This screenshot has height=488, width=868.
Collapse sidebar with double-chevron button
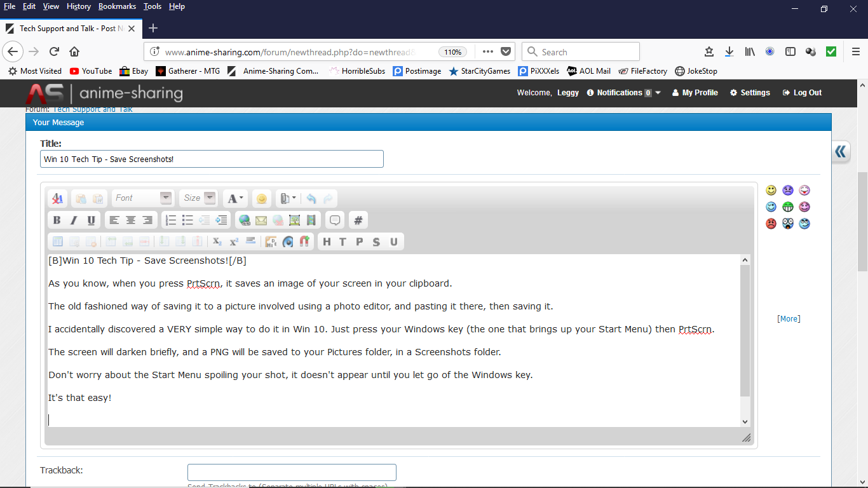pos(841,151)
